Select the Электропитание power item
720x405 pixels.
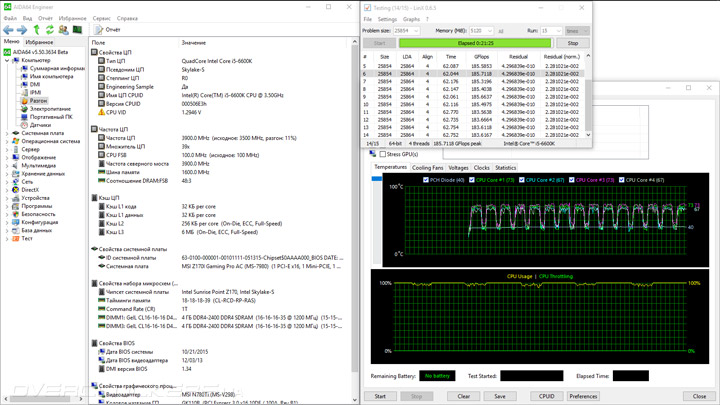pyautogui.click(x=49, y=109)
